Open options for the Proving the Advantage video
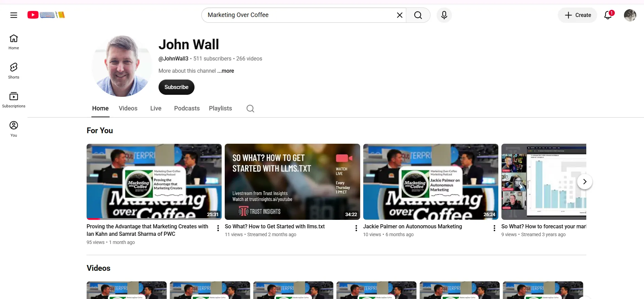 click(218, 228)
